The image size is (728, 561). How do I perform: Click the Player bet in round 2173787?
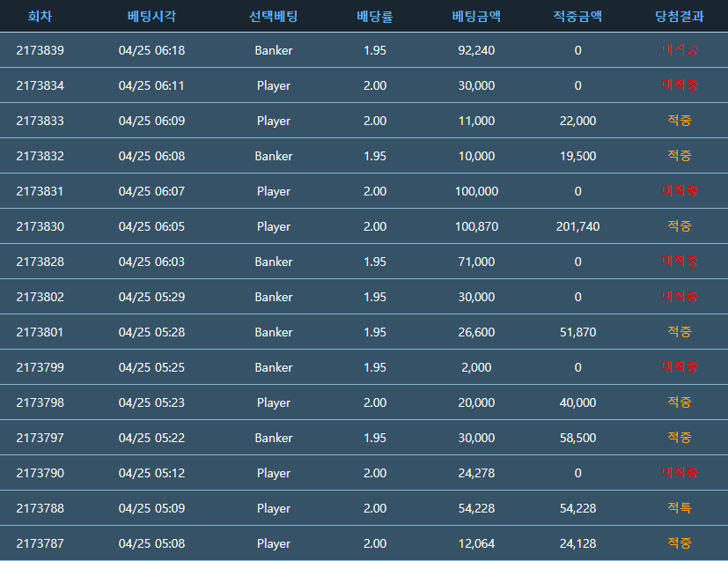[x=273, y=543]
